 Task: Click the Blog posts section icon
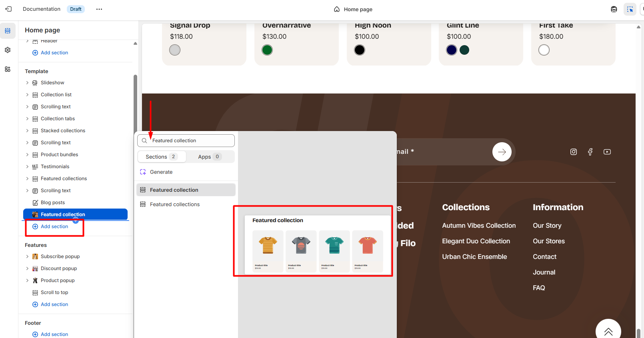[35, 203]
